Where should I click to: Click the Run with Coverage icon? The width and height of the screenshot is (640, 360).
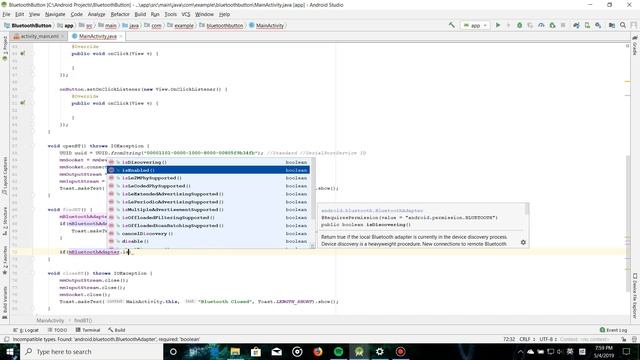pyautogui.click(x=530, y=25)
